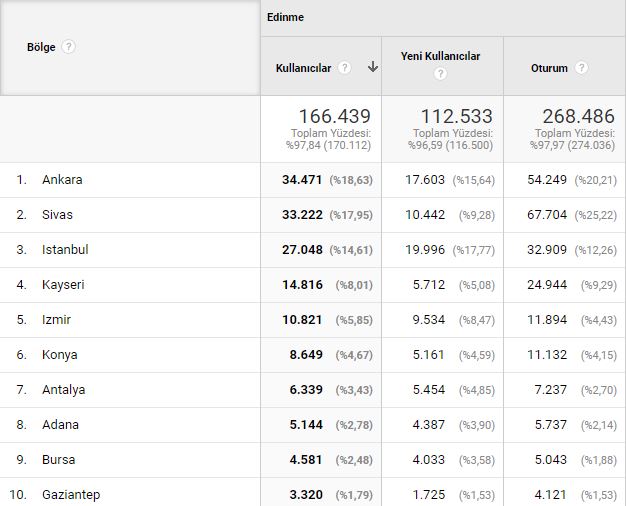Screen dimensions: 626x506
Task: Open the Antalya region link
Action: [63, 390]
